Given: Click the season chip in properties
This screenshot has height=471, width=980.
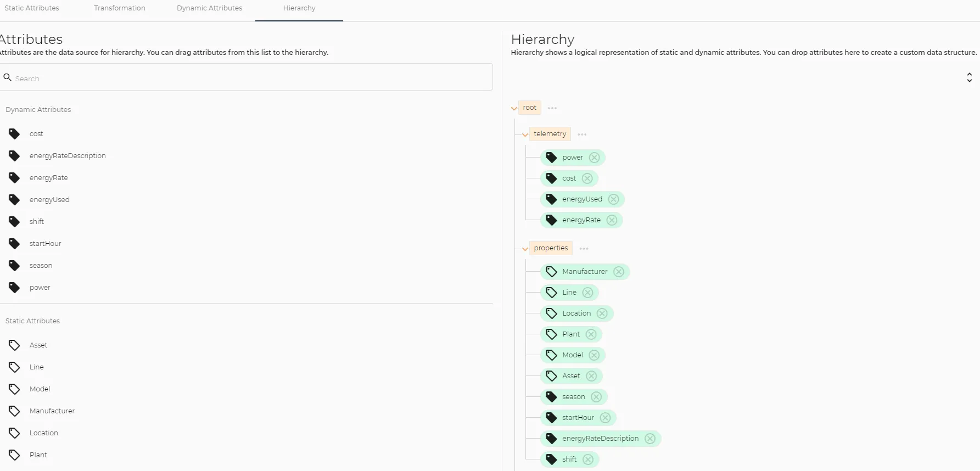Looking at the screenshot, I should pos(574,397).
